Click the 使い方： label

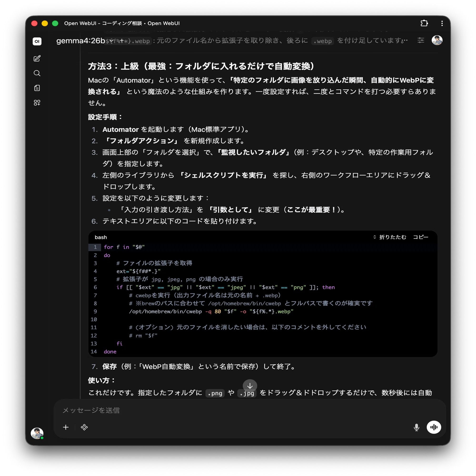(x=102, y=380)
